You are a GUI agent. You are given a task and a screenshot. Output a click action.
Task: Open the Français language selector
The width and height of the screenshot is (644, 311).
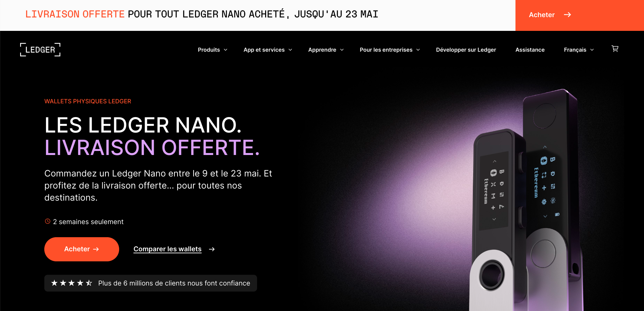579,50
